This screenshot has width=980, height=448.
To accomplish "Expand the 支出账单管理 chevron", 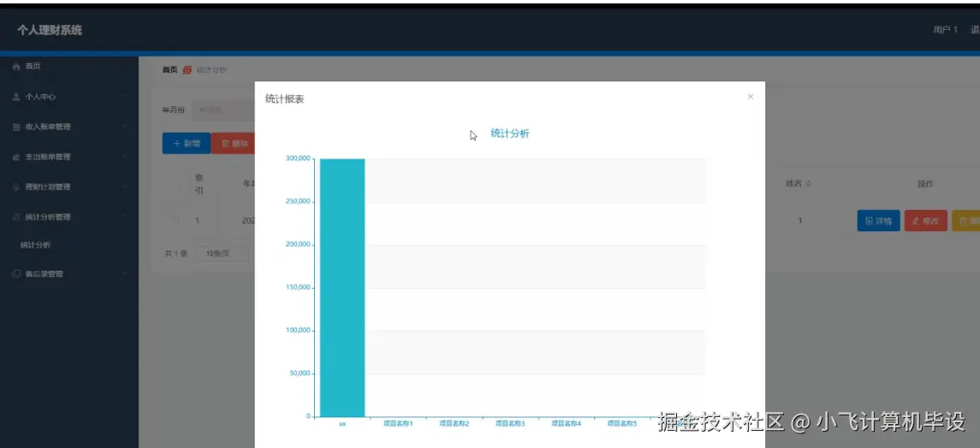I will pos(125,157).
